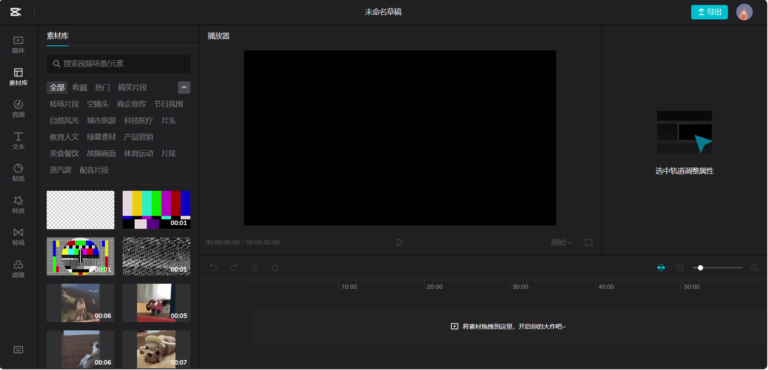Zoom in the timeline with the plus magnifier
The width and height of the screenshot is (768, 370).
[755, 268]
